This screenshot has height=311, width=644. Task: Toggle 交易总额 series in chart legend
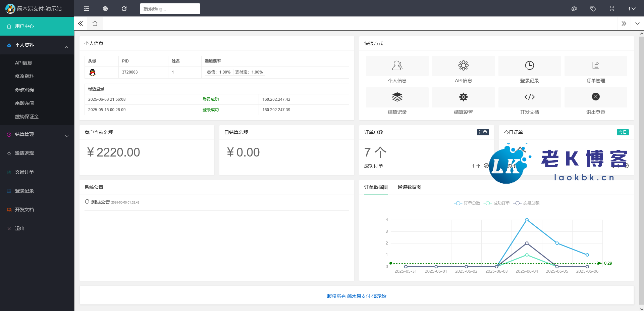[526, 203]
